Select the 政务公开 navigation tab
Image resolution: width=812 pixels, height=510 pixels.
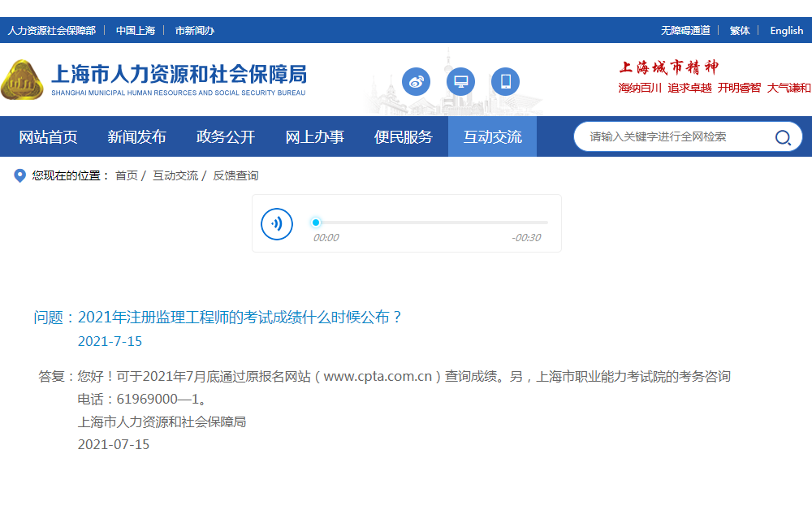[x=226, y=137]
